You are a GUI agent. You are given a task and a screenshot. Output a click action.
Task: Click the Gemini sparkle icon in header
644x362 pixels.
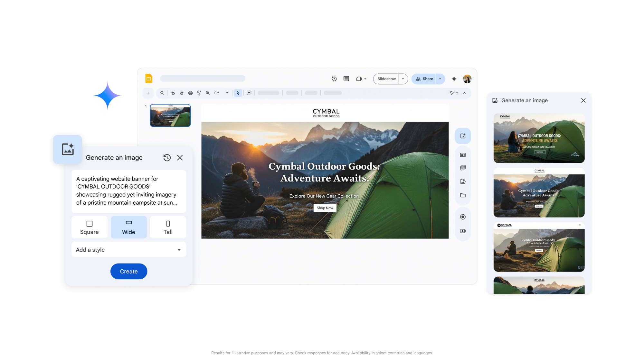tap(454, 79)
